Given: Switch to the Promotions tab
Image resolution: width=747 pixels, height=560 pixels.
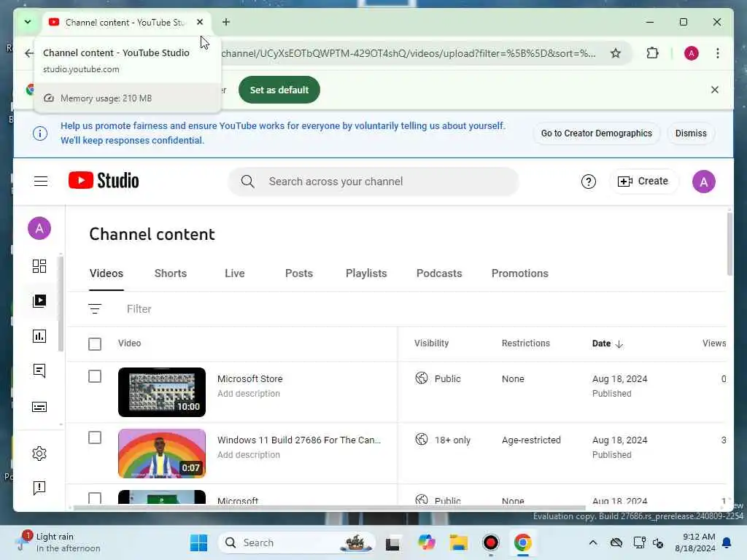Looking at the screenshot, I should pos(519,273).
